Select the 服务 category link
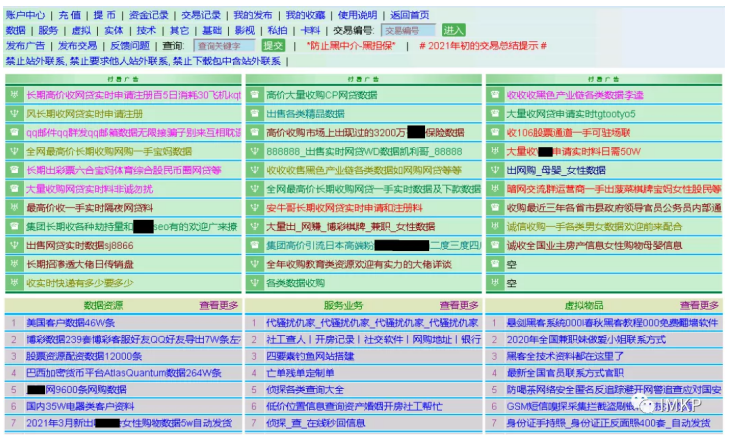This screenshot has height=437, width=731. point(48,30)
